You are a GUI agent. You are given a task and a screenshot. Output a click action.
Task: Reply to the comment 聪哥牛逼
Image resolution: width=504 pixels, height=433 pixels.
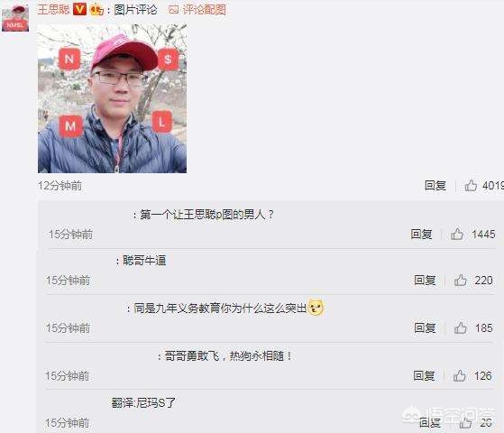coord(425,281)
